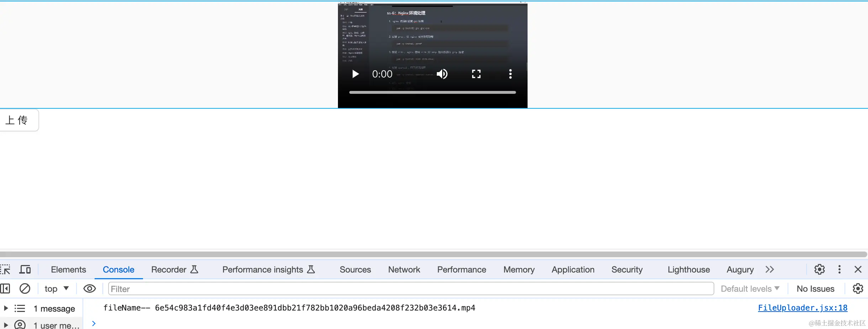Open DevTools settings gear
Viewport: 868px width, 329px height.
(x=820, y=269)
